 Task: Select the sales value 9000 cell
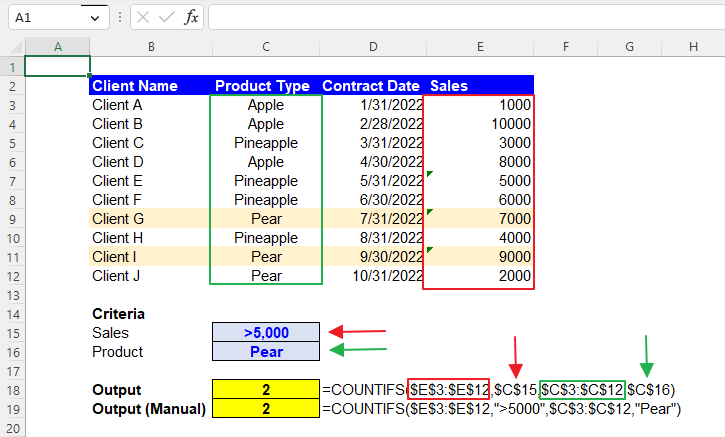[x=480, y=257]
